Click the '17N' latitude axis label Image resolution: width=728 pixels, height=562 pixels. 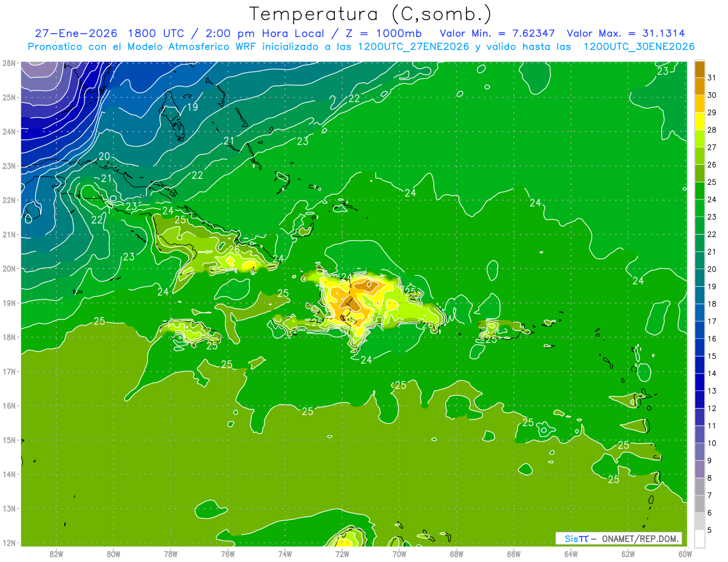coord(8,372)
